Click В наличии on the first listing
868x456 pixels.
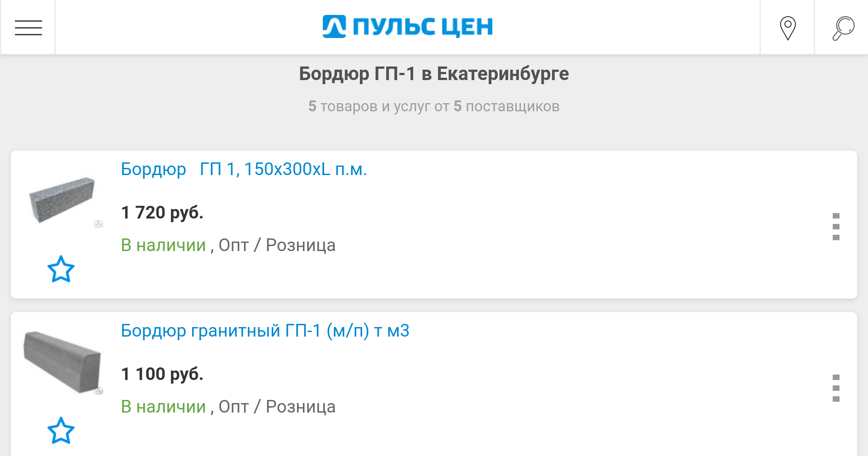[163, 245]
